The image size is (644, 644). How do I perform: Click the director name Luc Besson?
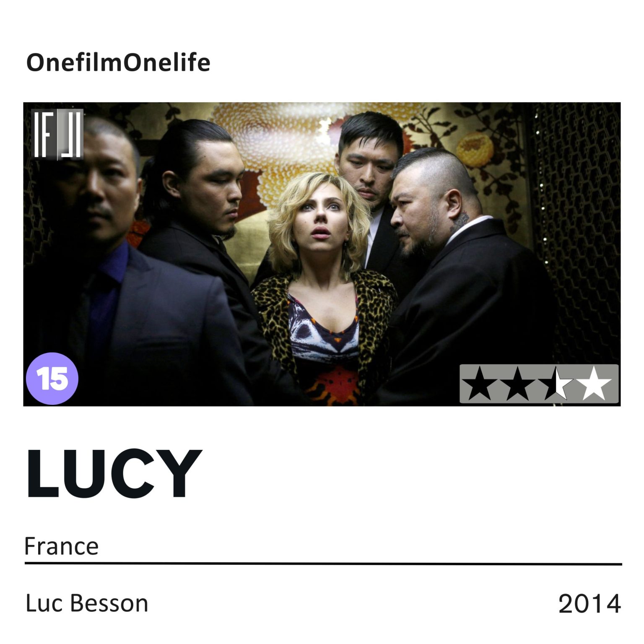87,603
